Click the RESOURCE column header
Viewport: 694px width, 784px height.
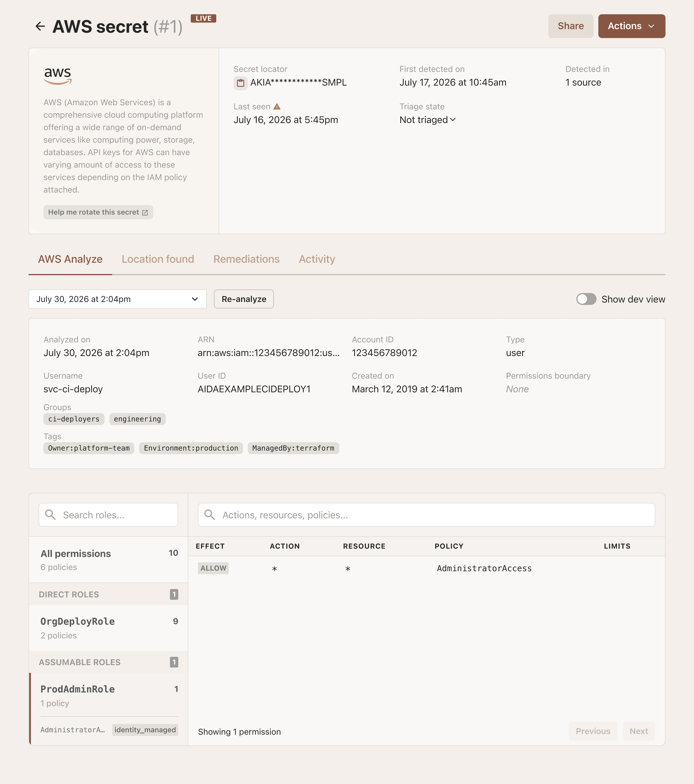click(364, 546)
